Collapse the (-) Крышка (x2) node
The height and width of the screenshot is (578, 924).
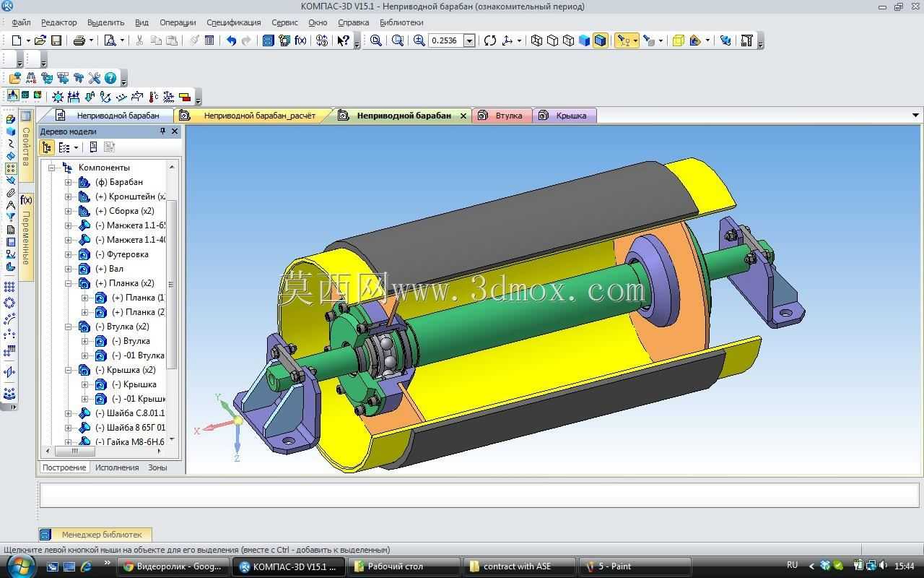69,370
